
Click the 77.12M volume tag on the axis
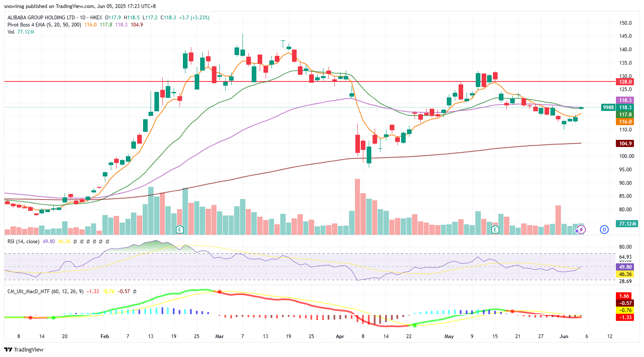coord(627,224)
